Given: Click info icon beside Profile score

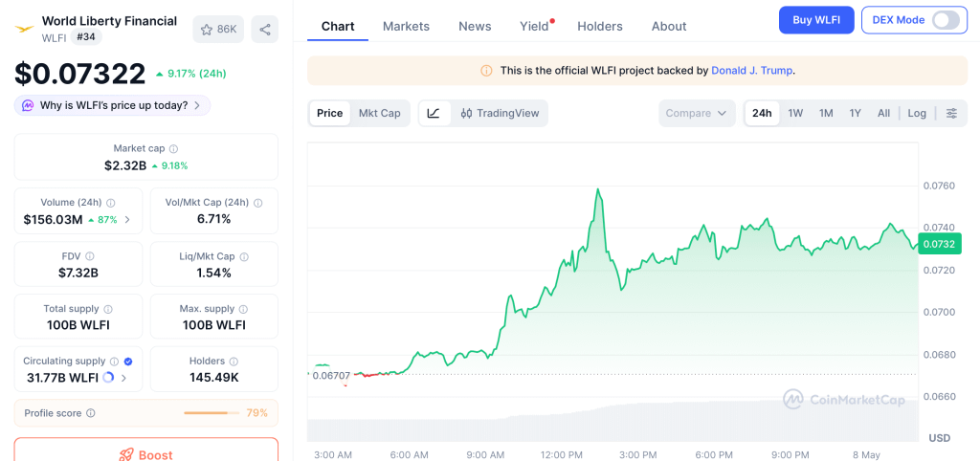Looking at the screenshot, I should point(91,413).
